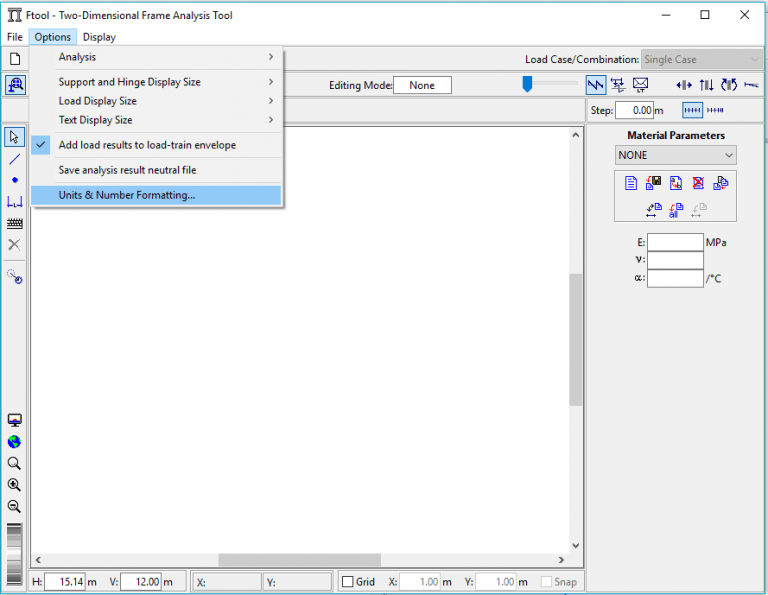Open the Load Case/Combination dropdown
The height and width of the screenshot is (595, 768).
[701, 59]
